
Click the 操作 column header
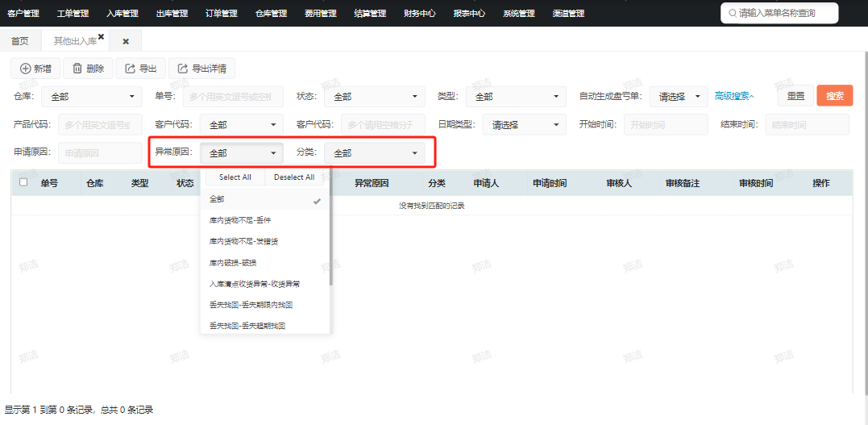821,183
